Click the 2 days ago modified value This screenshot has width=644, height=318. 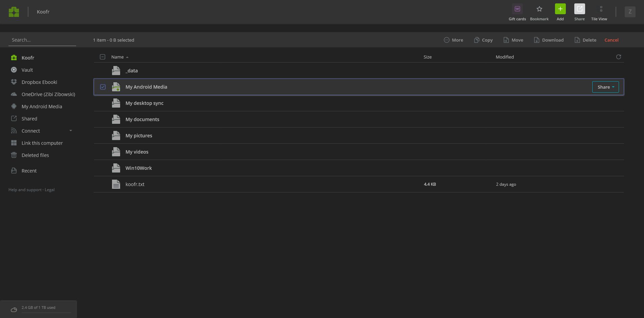pos(506,184)
